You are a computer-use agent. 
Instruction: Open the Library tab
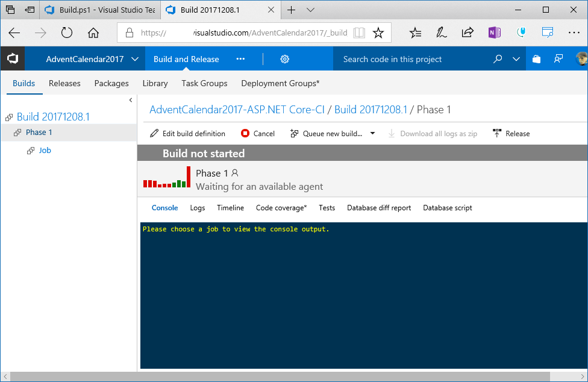(155, 83)
